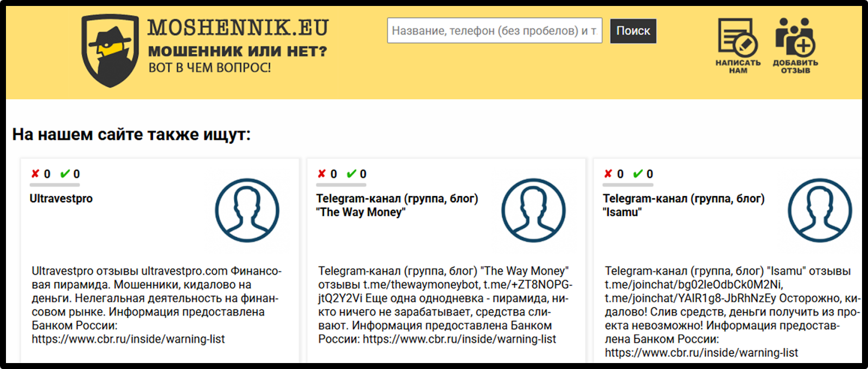Click green check vote on Isamu card
Viewport: 868px width, 369px height.
(638, 174)
